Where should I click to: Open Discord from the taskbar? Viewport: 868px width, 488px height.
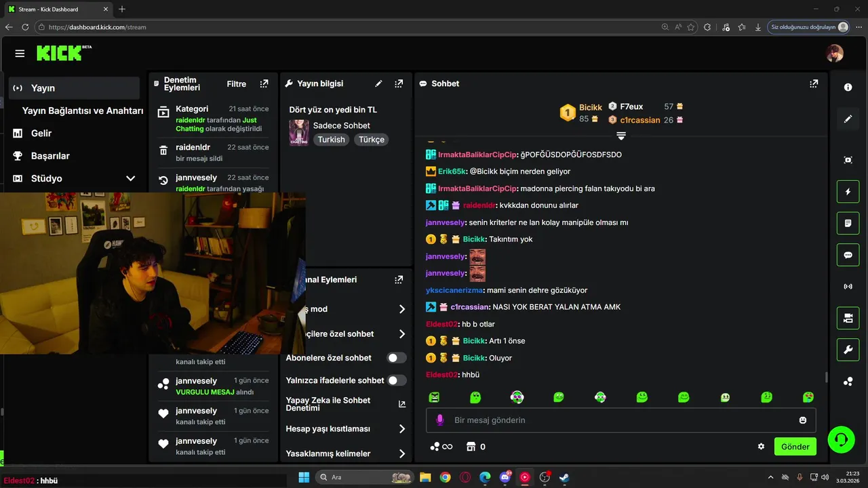tap(505, 477)
